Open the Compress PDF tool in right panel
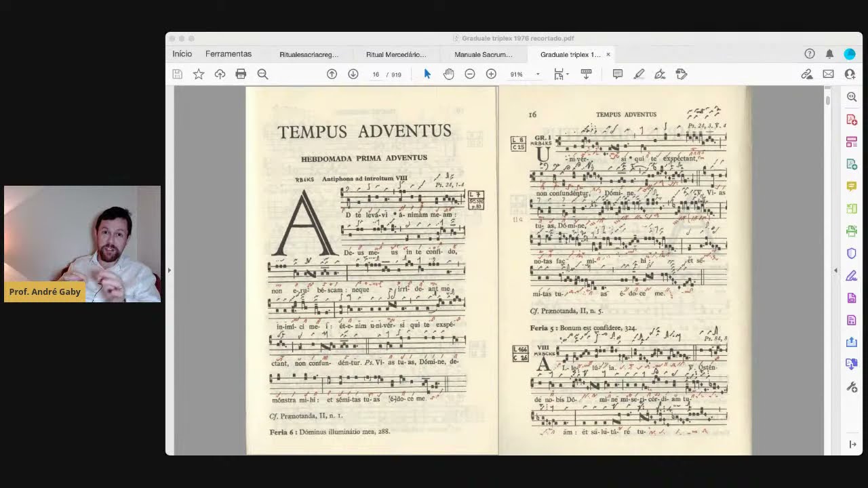Image resolution: width=868 pixels, height=488 pixels. 852,298
